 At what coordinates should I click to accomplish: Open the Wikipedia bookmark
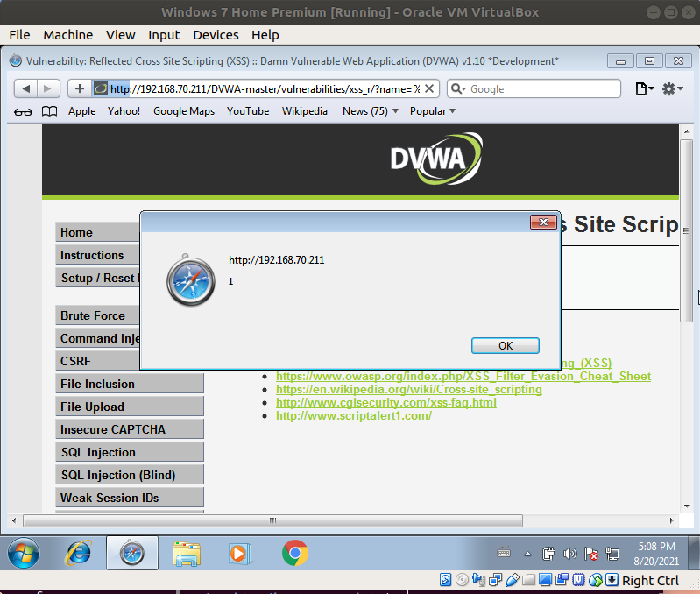(x=305, y=111)
